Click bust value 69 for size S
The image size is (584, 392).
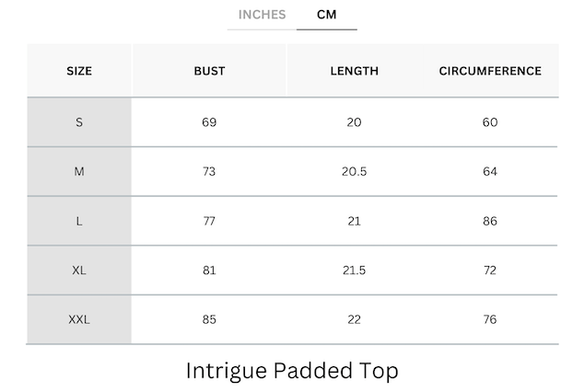tap(209, 122)
